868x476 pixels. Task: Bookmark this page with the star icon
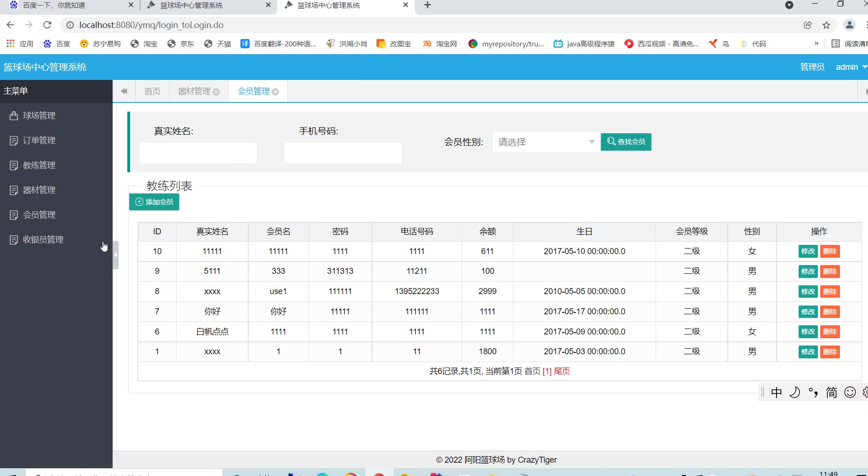click(826, 25)
